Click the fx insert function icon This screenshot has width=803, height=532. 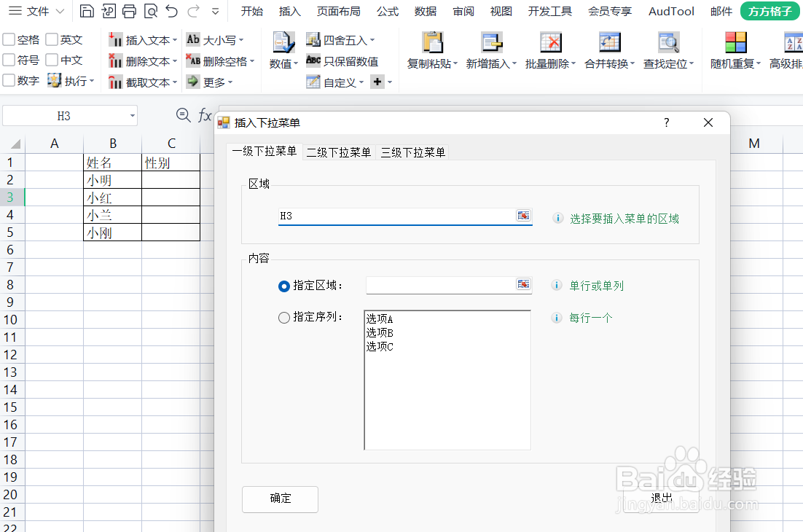[205, 114]
